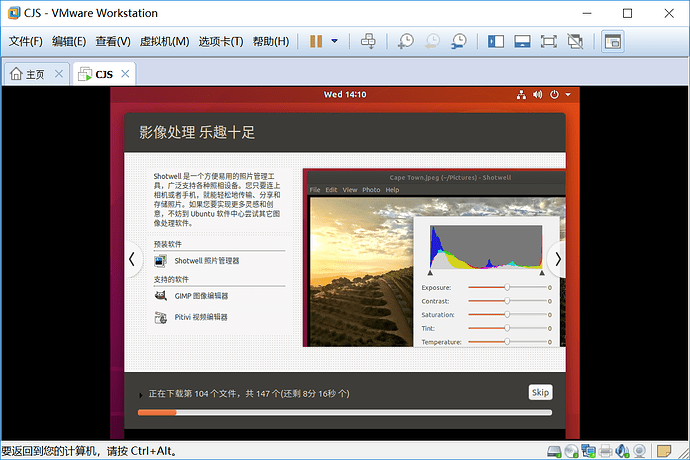Image resolution: width=690 pixels, height=460 pixels.
Task: Open the snapshot manager icon
Action: coord(459,41)
